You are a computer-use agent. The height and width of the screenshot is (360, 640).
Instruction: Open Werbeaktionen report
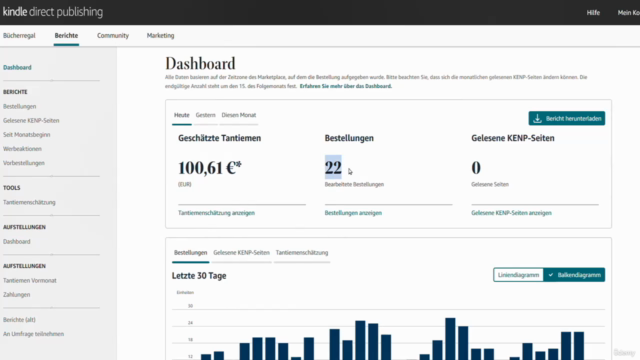pyautogui.click(x=22, y=149)
